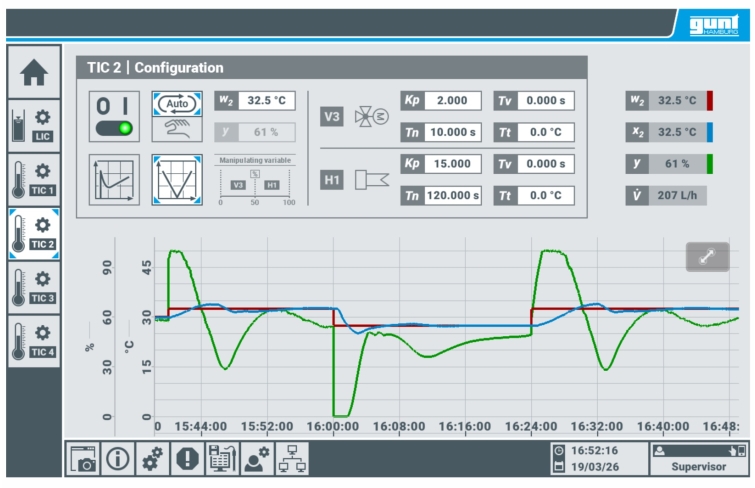Screen dimensions: 755x488
Task: Click the motorized valve symbol for V3
Action: point(371,117)
